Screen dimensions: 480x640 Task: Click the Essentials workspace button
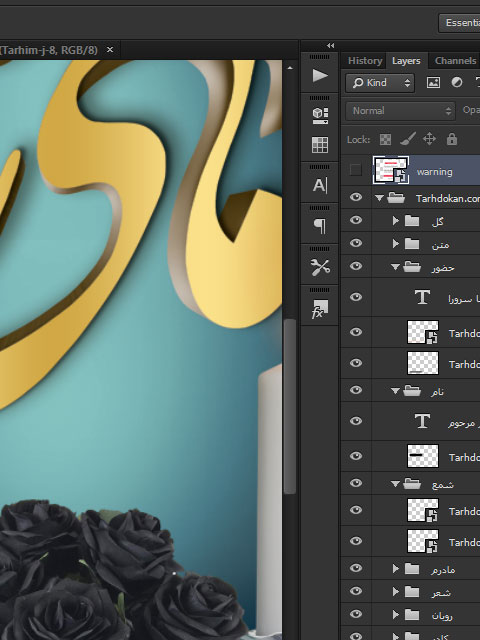tap(460, 22)
